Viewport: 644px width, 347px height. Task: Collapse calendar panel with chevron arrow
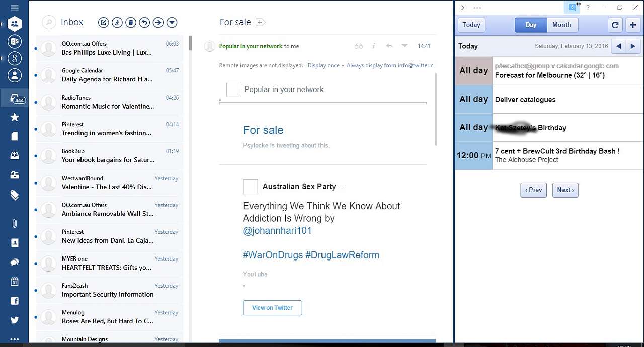click(x=462, y=8)
